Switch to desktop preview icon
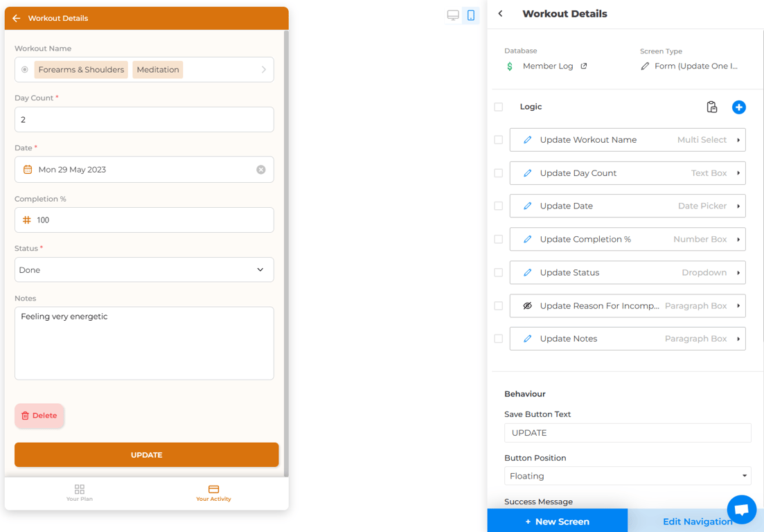The width and height of the screenshot is (764, 532). point(453,16)
